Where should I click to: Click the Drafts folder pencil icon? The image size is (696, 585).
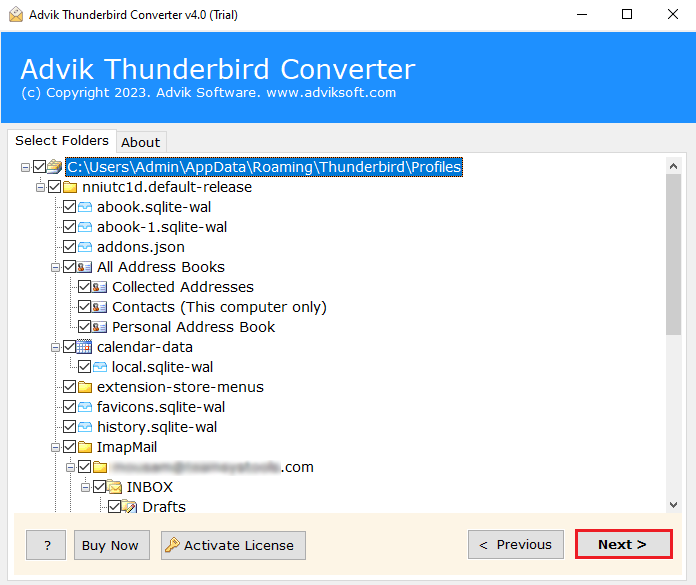coord(129,506)
